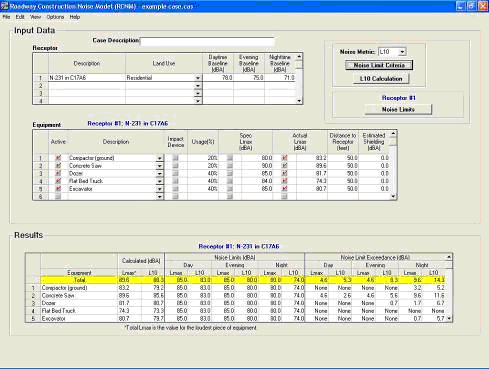Toggle Active checkbox for Compactor (ground)
This screenshot has height=369, width=489.
(x=58, y=158)
